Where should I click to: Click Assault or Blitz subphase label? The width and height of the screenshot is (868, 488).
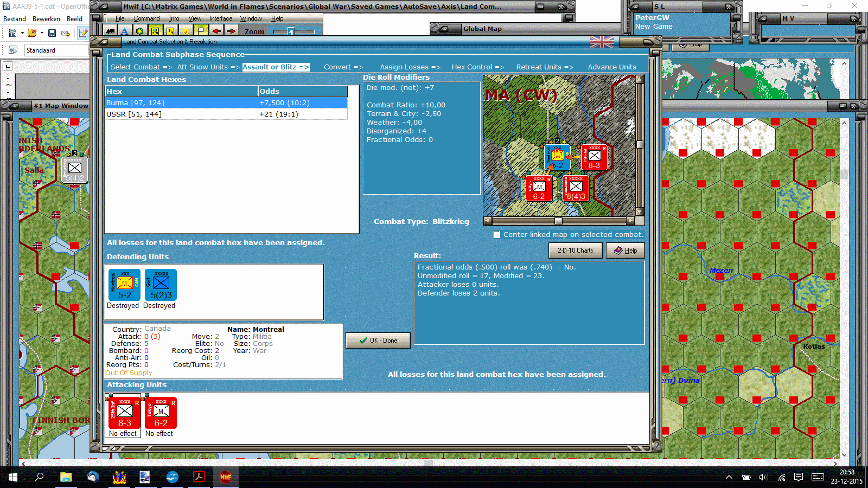276,67
